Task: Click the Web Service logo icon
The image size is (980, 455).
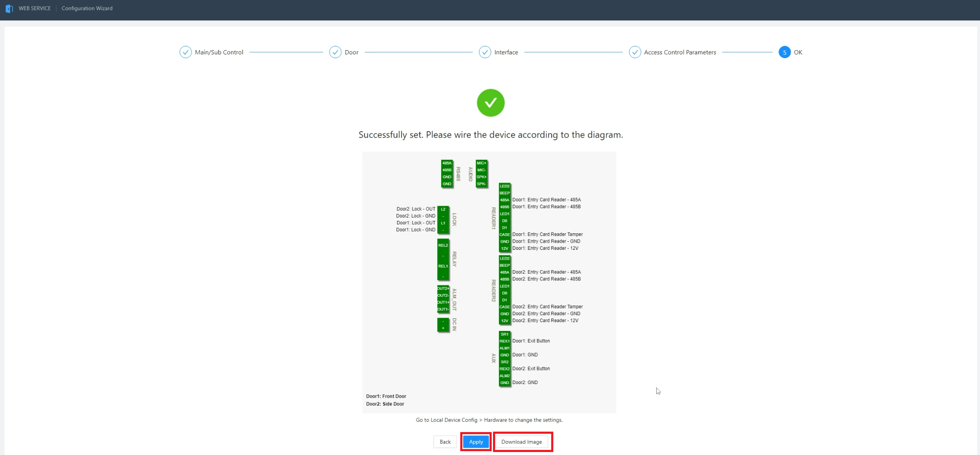Action: (x=9, y=8)
